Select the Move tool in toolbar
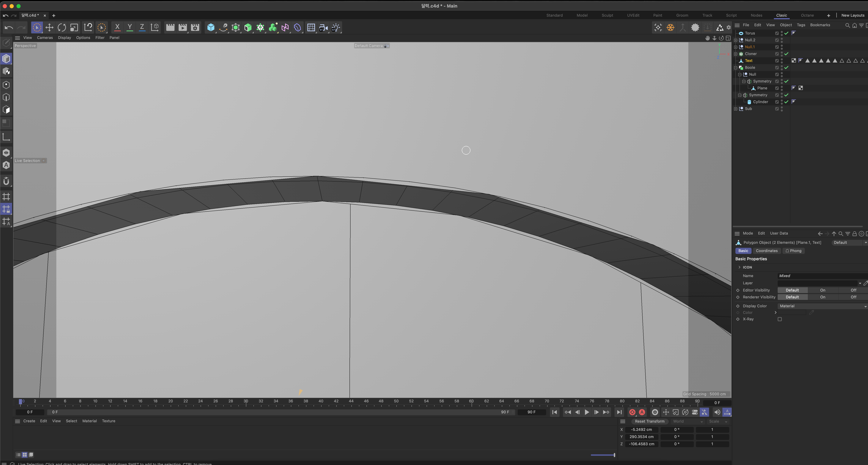Image resolution: width=868 pixels, height=465 pixels. coord(49,28)
